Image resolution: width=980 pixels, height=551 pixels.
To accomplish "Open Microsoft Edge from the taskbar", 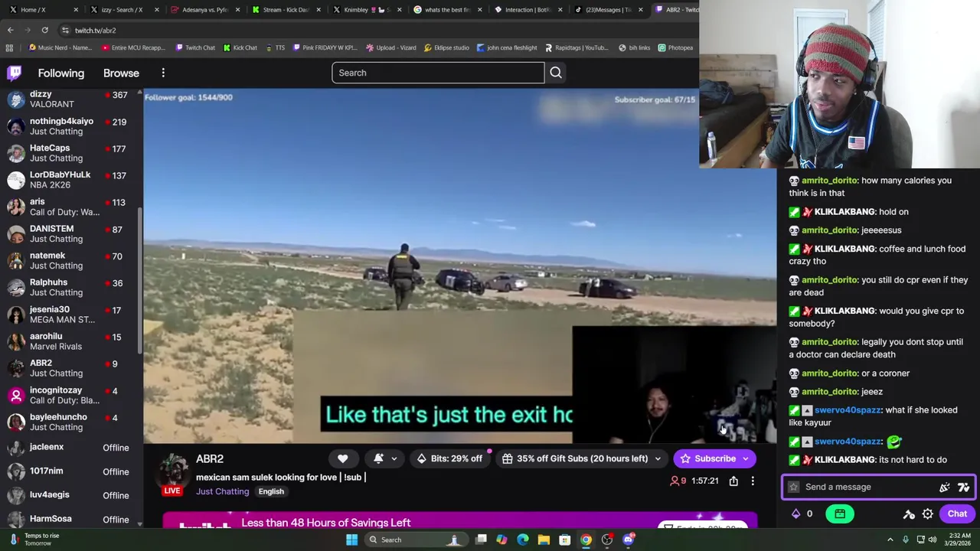I will point(522,540).
